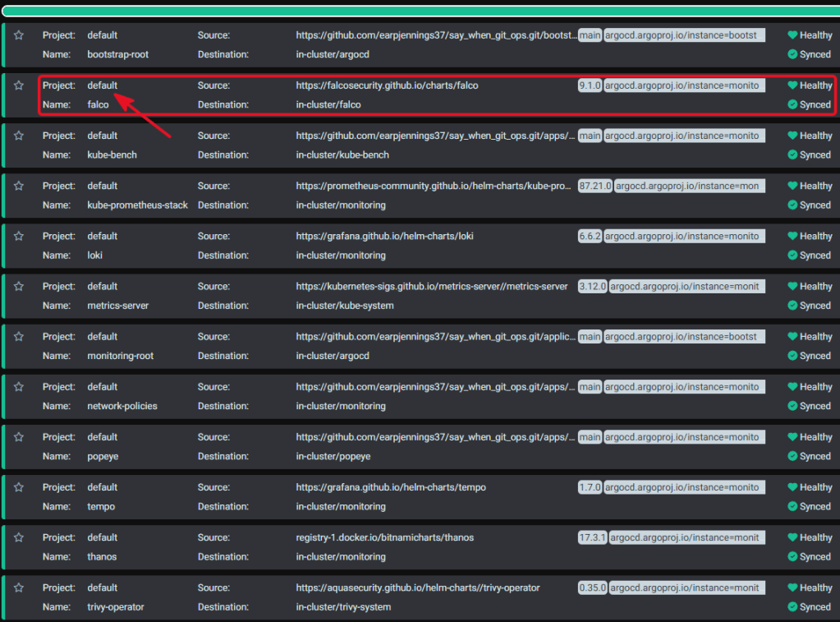The width and height of the screenshot is (840, 622).
Task: Click the Synced check icon for monitoring-root
Action: click(792, 356)
